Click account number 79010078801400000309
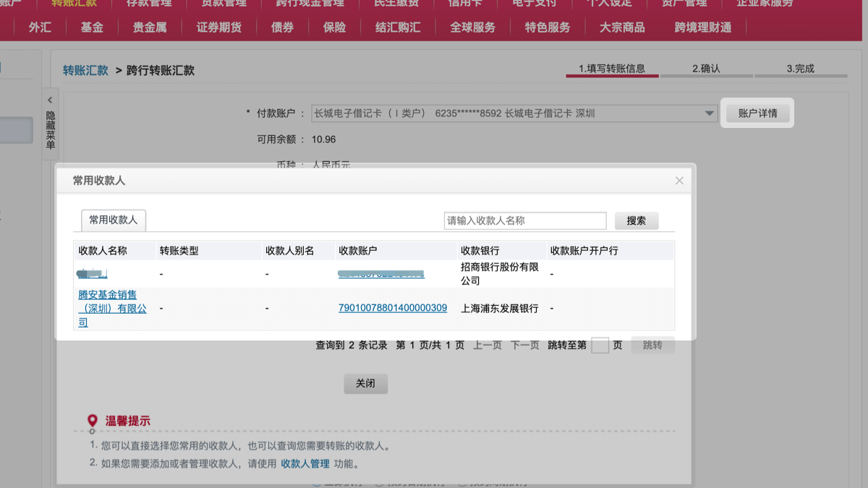 [393, 308]
